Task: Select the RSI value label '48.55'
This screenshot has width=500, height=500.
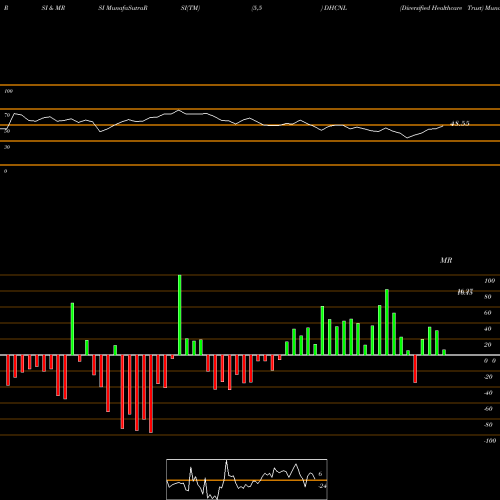Action: [460, 124]
